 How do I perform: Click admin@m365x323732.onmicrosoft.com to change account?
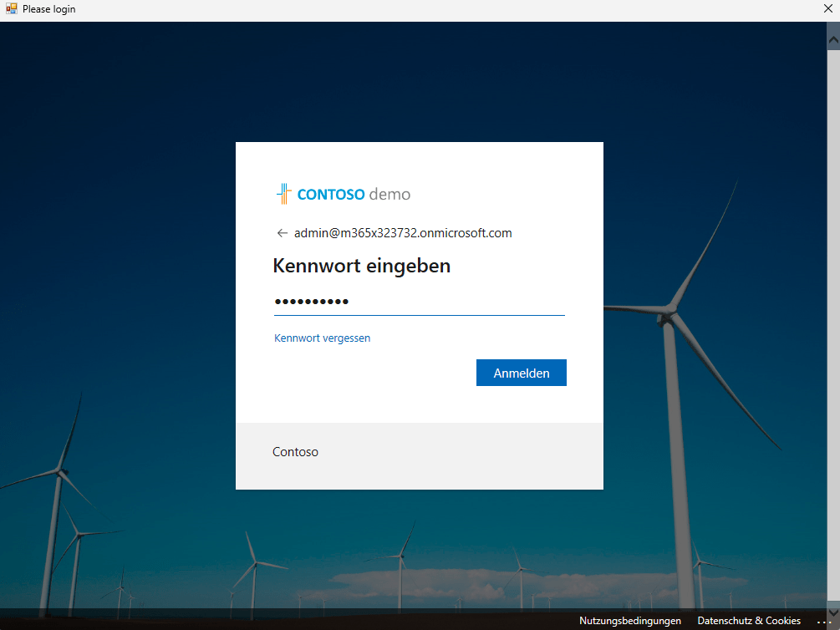402,233
